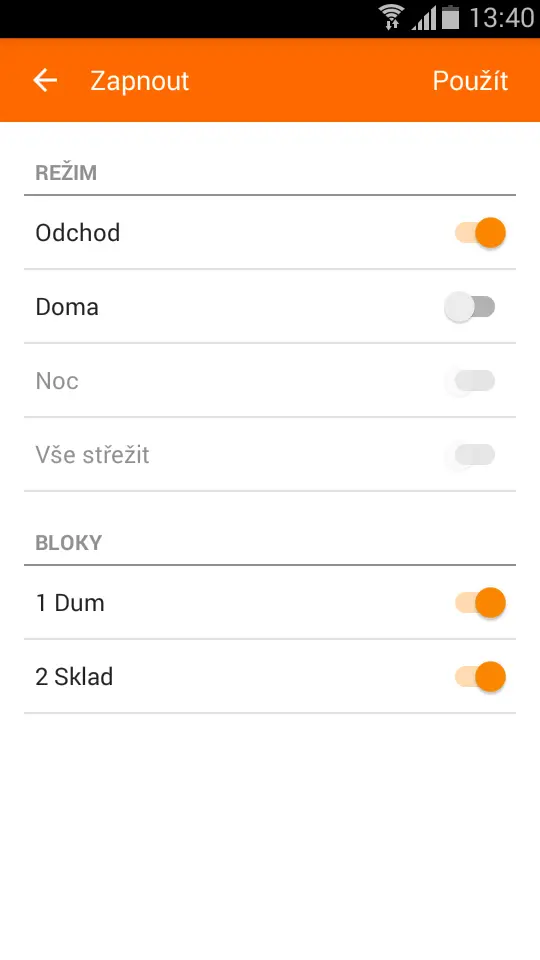Select the 1 Dum block label

coord(70,603)
